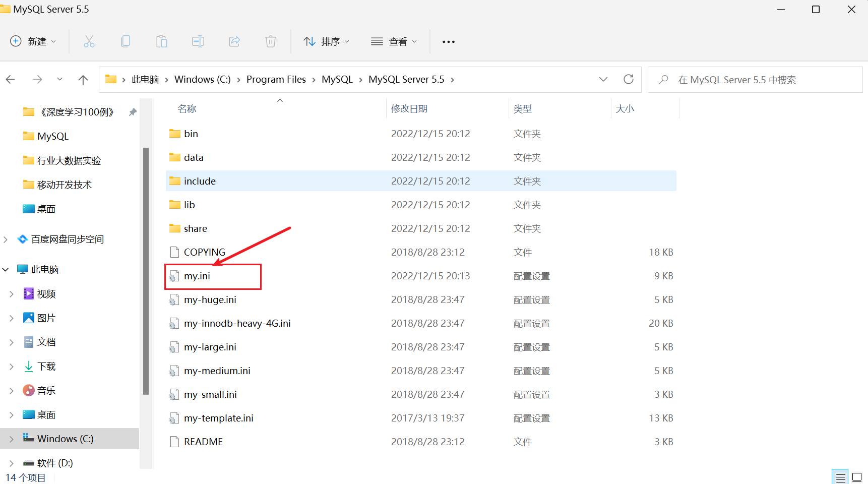The height and width of the screenshot is (484, 868).
Task: Sort by the 类型 column header
Action: tap(523, 108)
